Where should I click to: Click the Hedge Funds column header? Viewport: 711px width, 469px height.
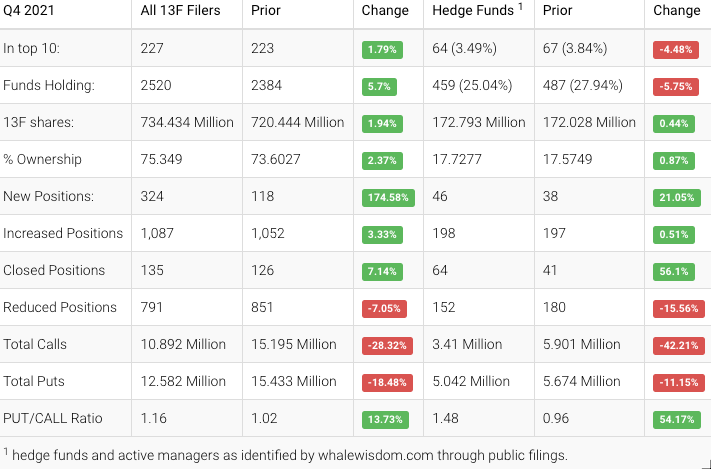coord(474,11)
